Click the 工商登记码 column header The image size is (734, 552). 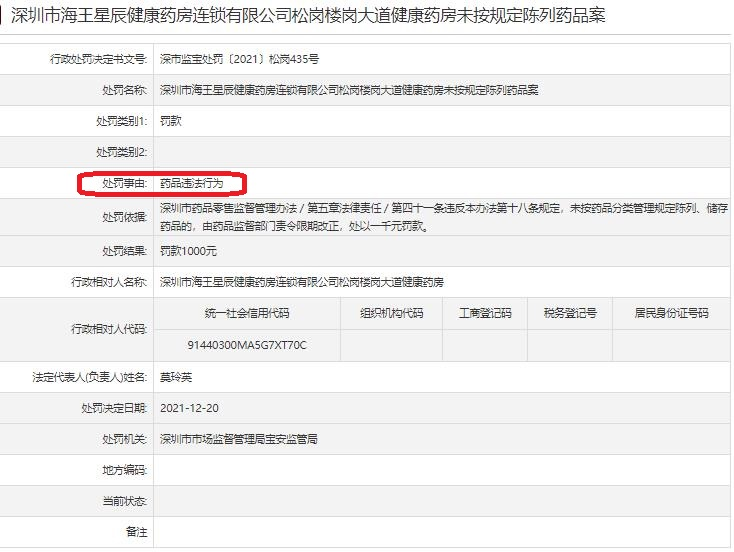click(485, 313)
